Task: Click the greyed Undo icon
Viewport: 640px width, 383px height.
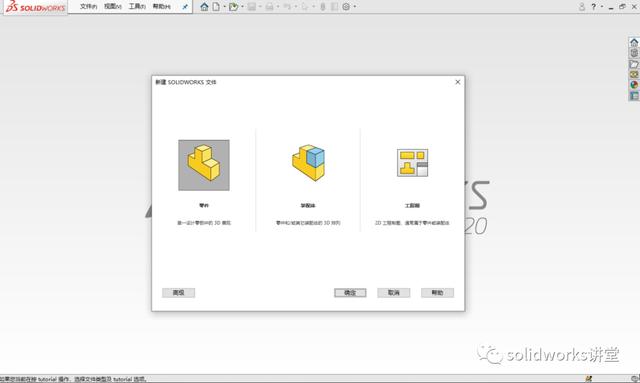Action: pyautogui.click(x=287, y=7)
